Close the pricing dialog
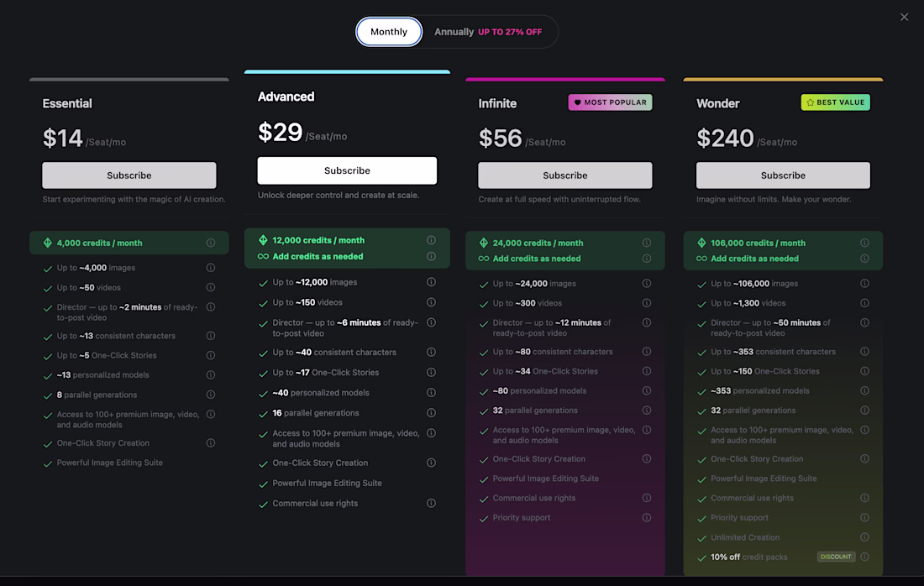 904,17
